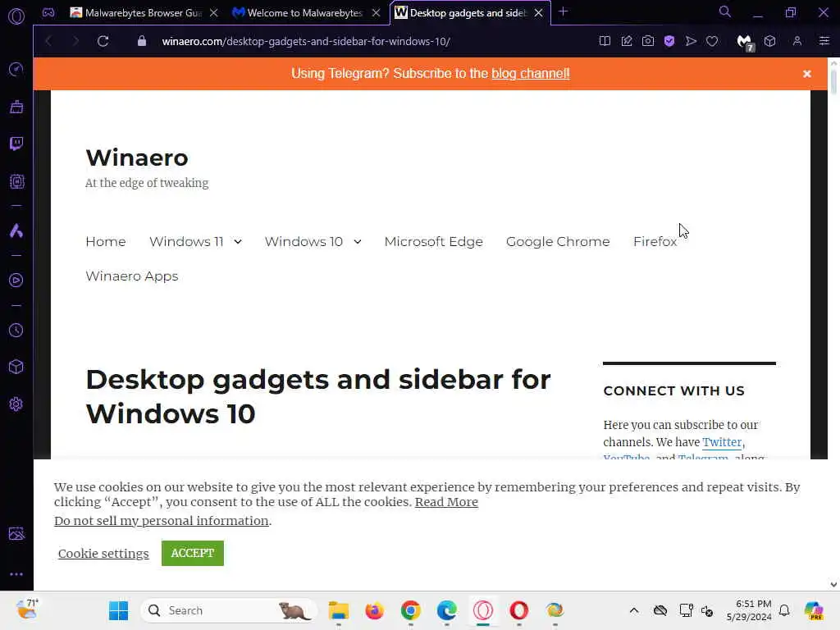This screenshot has height=630, width=840.
Task: Reload the current page
Action: pyautogui.click(x=103, y=41)
